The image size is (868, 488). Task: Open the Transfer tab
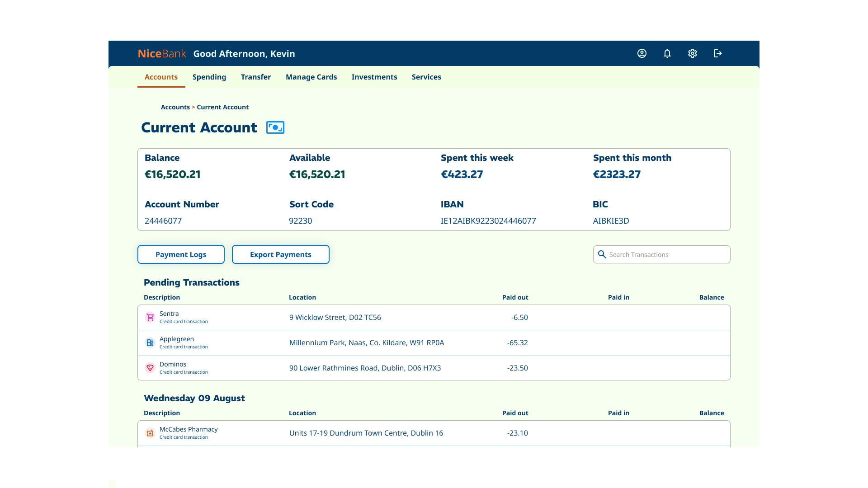click(x=255, y=77)
